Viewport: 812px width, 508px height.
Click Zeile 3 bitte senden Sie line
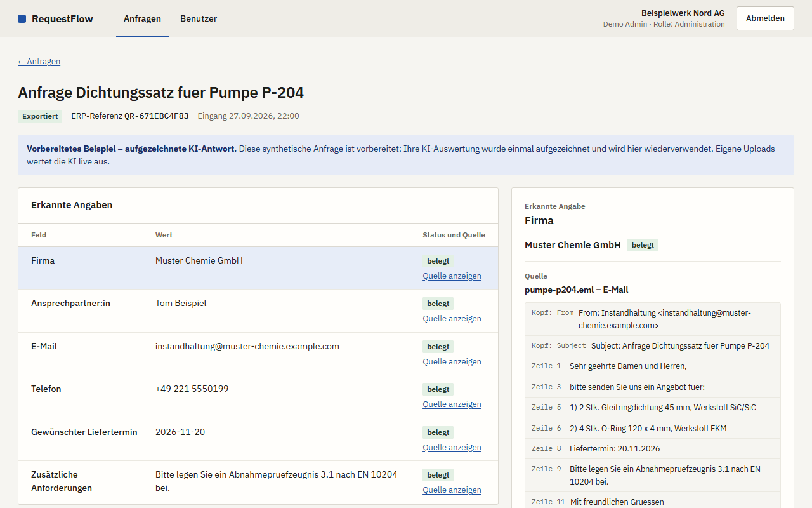click(x=653, y=387)
